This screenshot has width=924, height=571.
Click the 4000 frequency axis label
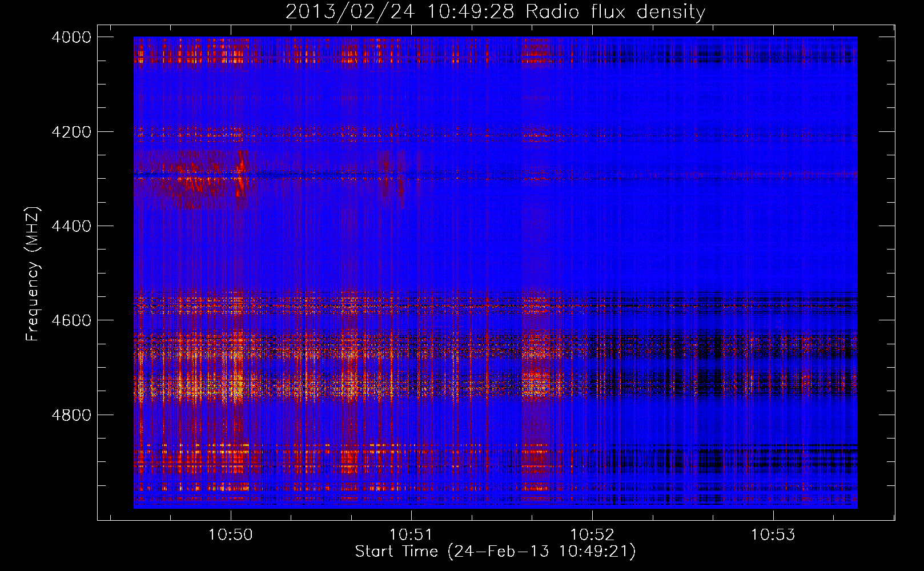[71, 37]
